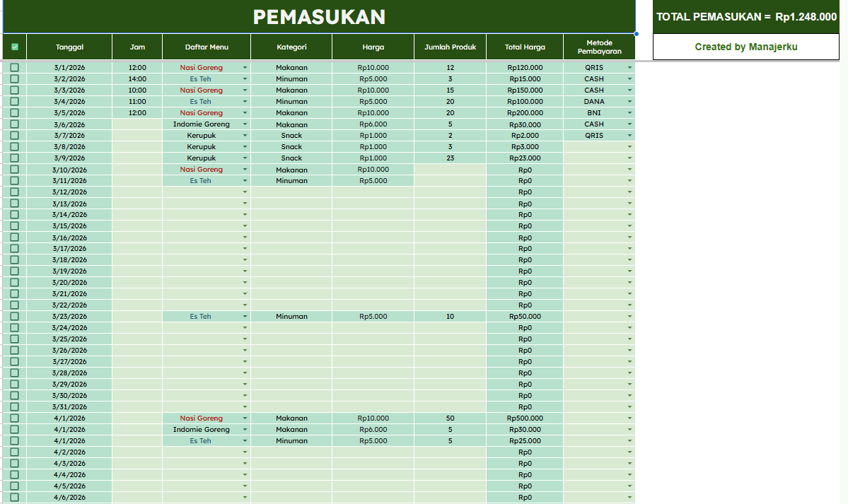Select Total Harga cell Rp200.000

525,113
